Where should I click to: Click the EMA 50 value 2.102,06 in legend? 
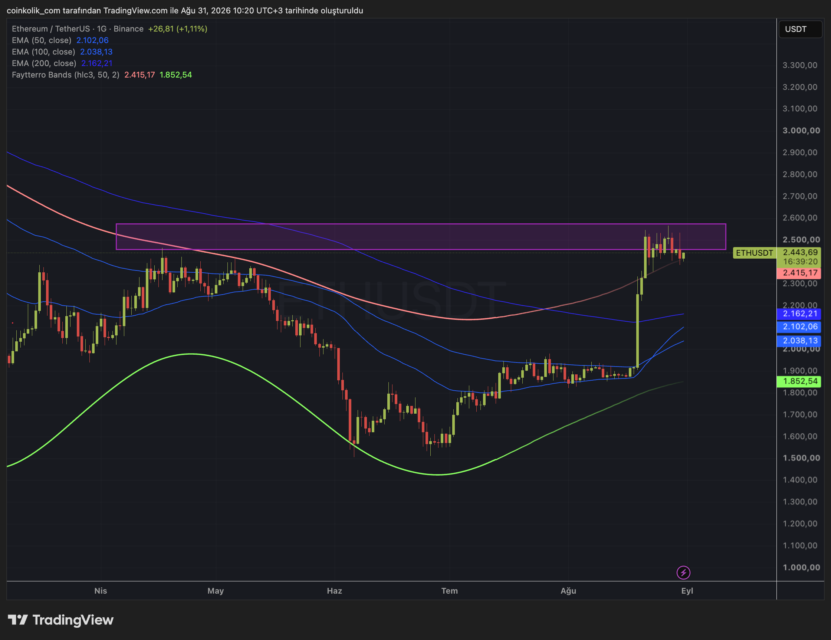click(92, 40)
